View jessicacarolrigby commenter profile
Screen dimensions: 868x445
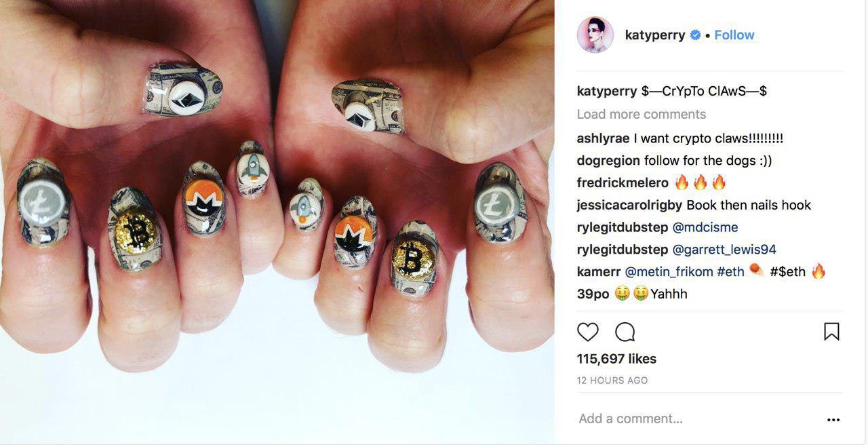pyautogui.click(x=630, y=205)
